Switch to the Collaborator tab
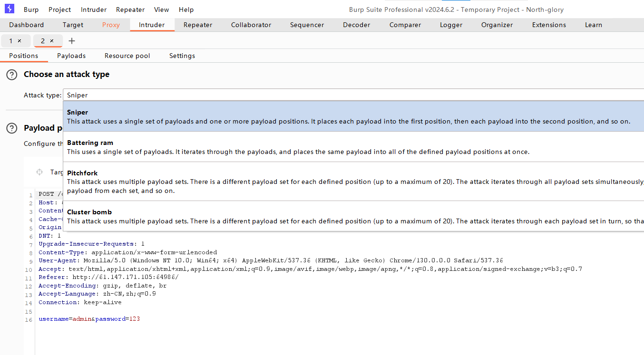Image resolution: width=644 pixels, height=355 pixels. (251, 25)
